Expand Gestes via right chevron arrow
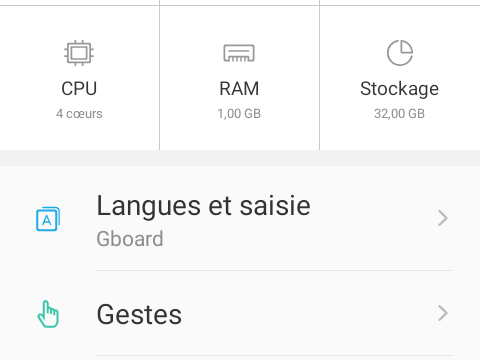Image resolution: width=480 pixels, height=360 pixels. [x=443, y=313]
